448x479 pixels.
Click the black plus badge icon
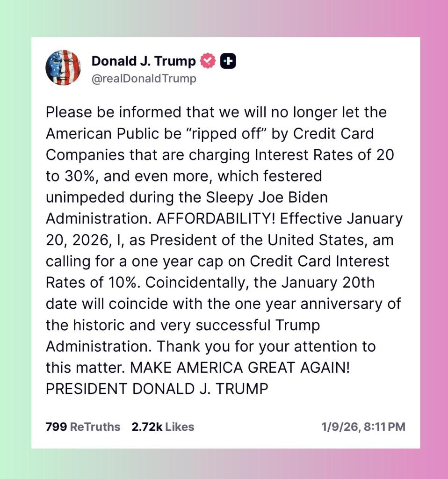click(228, 61)
